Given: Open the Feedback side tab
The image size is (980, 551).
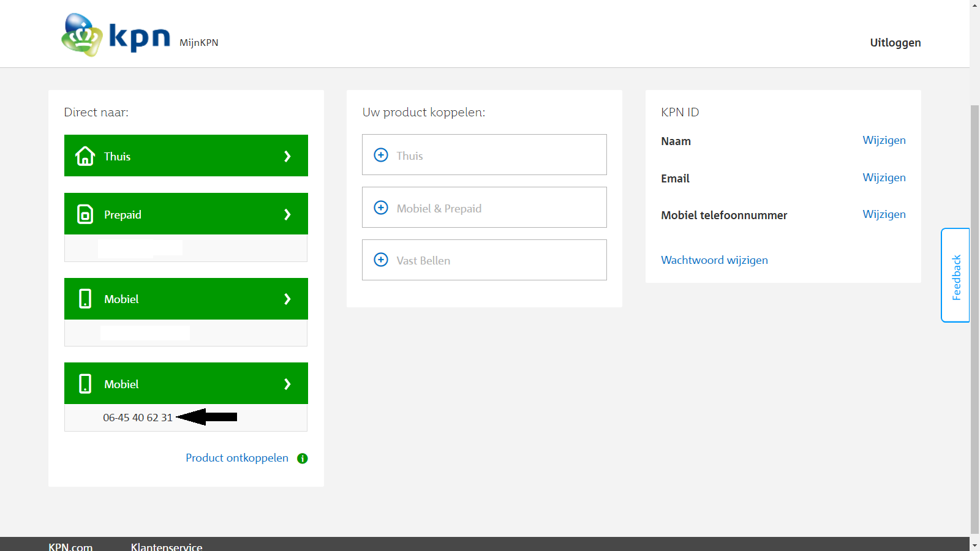Looking at the screenshot, I should 956,275.
